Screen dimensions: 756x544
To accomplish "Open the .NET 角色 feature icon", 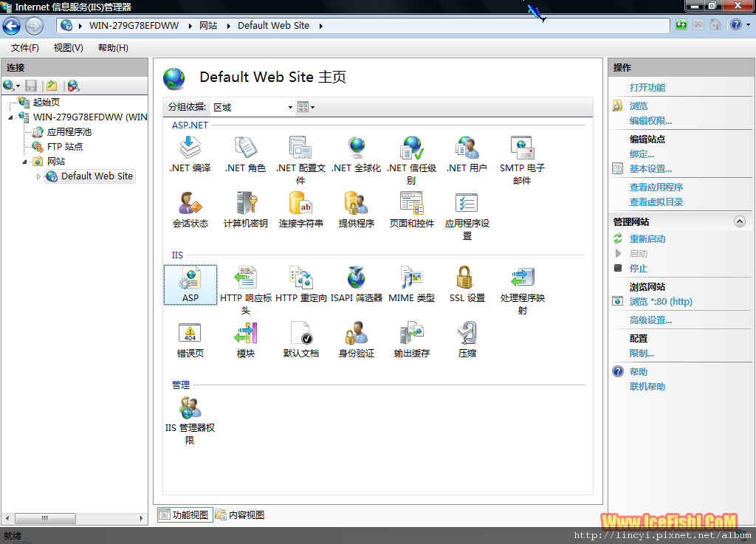I will tap(245, 147).
